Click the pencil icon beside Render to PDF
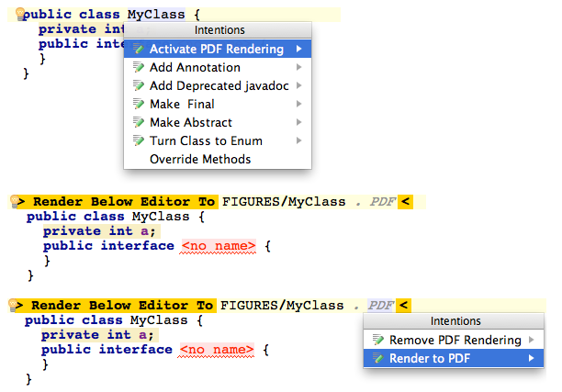Screen dimensions: 562x392 pyautogui.click(x=378, y=358)
